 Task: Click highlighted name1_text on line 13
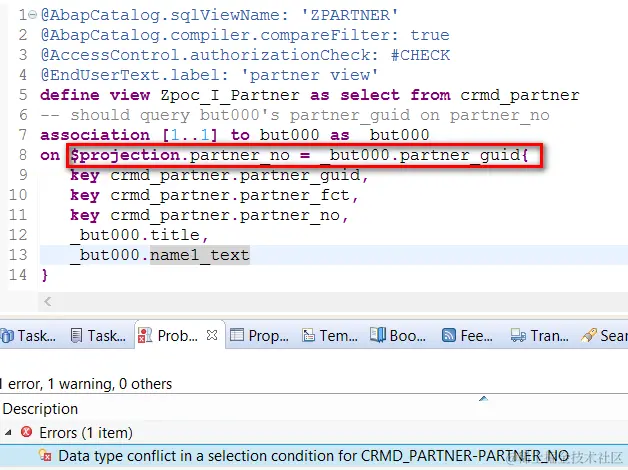click(x=200, y=255)
